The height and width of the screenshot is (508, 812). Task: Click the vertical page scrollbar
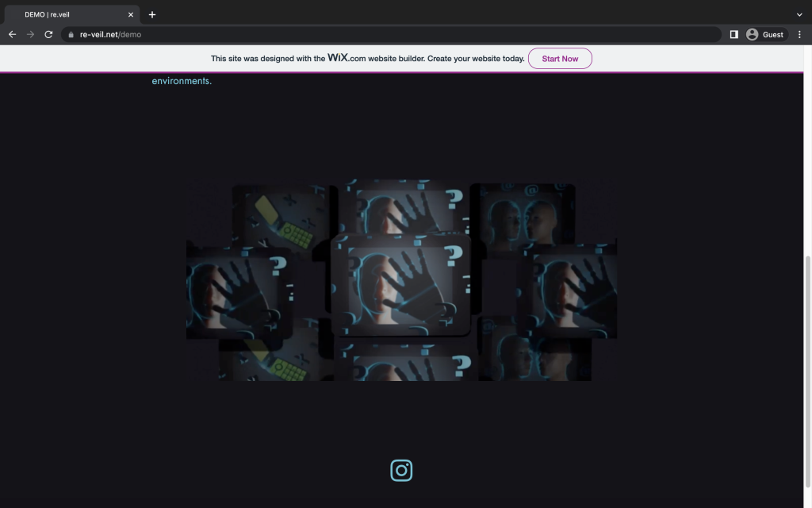point(807,371)
